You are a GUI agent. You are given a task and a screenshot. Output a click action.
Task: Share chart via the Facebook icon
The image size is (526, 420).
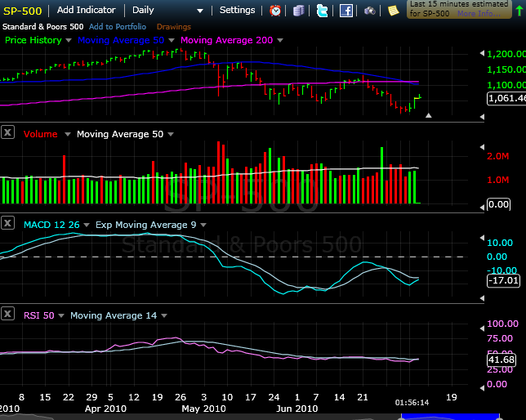346,11
